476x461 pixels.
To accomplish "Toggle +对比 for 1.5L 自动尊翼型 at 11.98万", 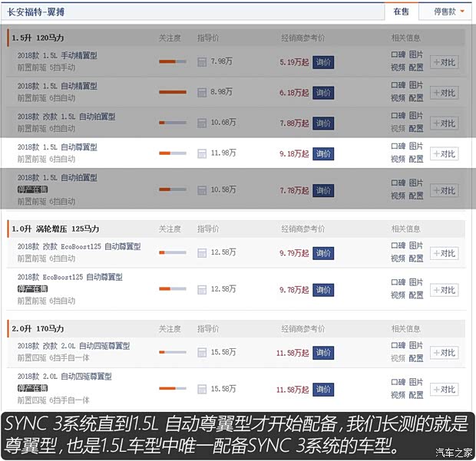I will pos(444,153).
